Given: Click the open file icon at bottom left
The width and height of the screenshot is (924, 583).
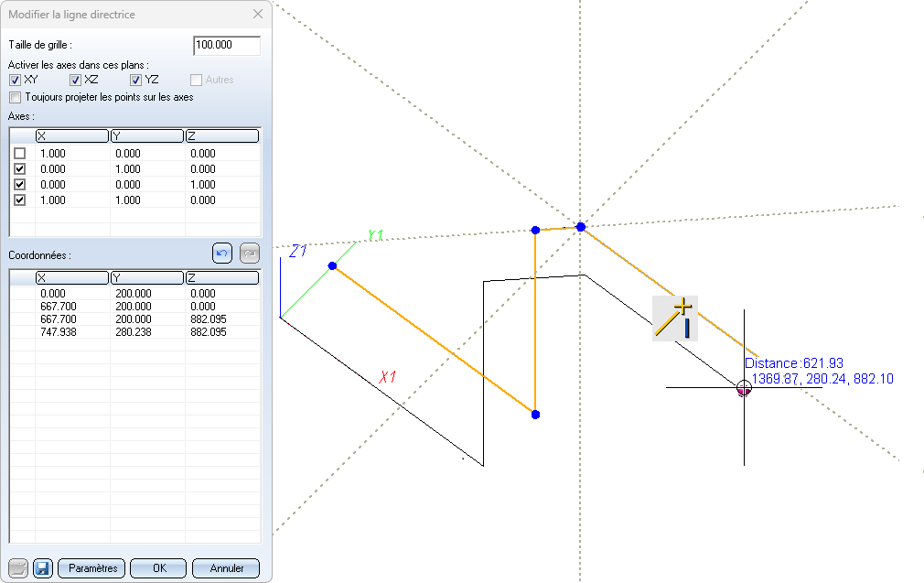Looking at the screenshot, I should click(18, 568).
